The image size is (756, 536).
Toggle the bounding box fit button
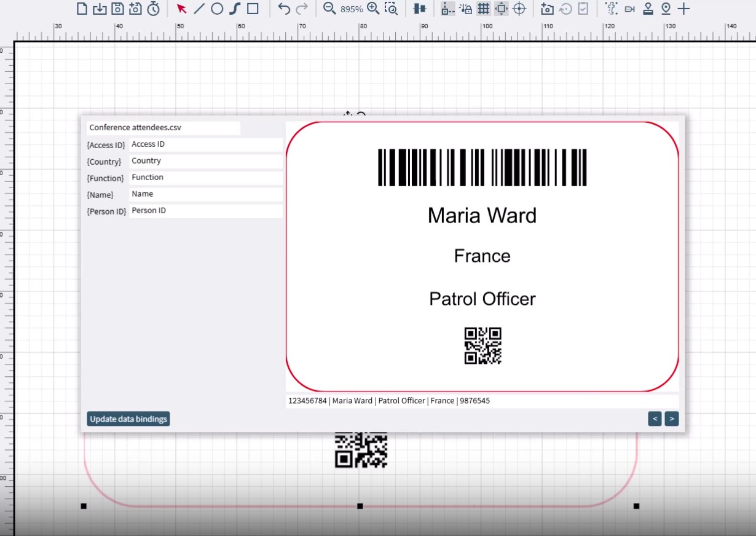[502, 9]
